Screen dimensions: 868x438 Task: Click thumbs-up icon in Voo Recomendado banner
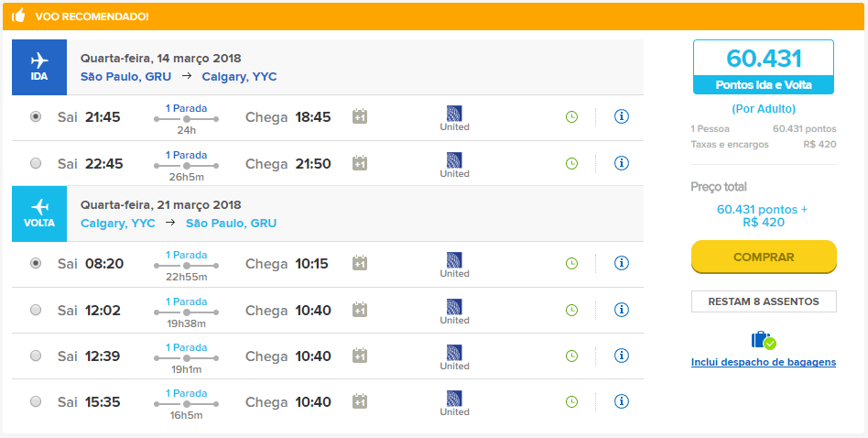(19, 16)
